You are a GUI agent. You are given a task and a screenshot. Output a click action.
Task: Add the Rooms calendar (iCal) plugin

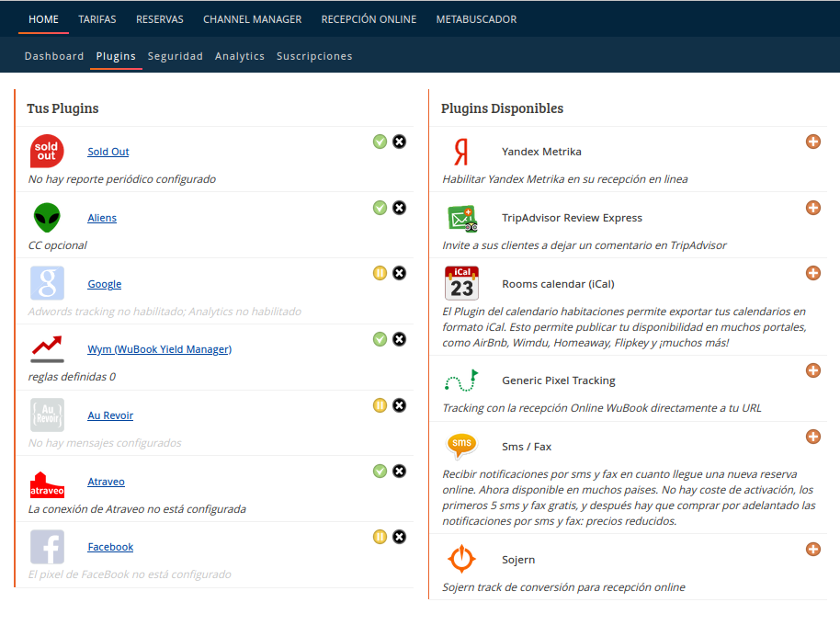click(812, 273)
